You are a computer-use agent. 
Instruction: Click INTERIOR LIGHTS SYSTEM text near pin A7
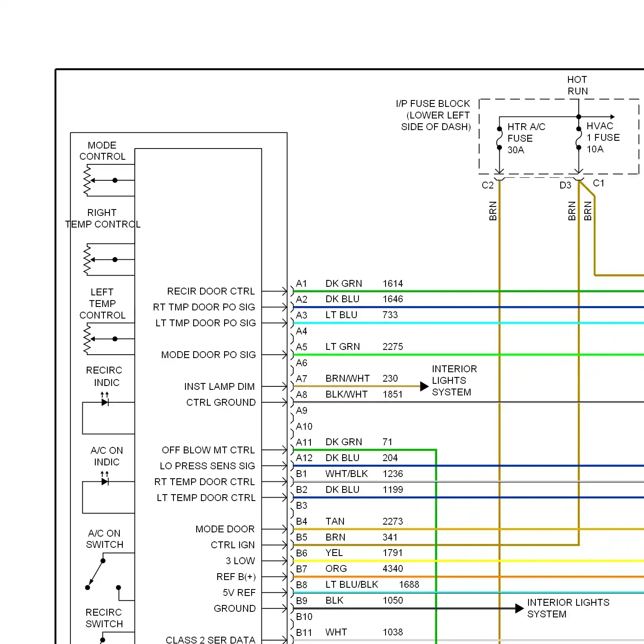(x=454, y=381)
